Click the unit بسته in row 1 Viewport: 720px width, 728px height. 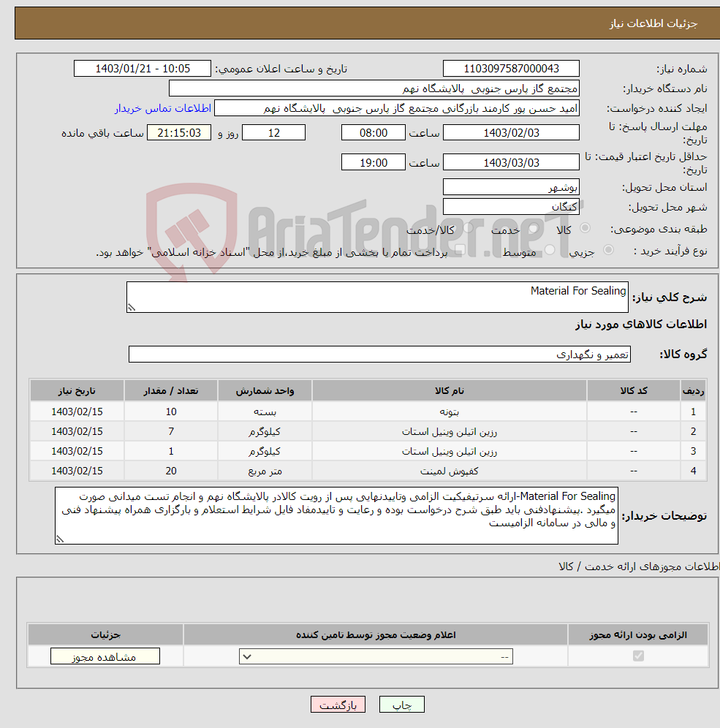click(265, 412)
